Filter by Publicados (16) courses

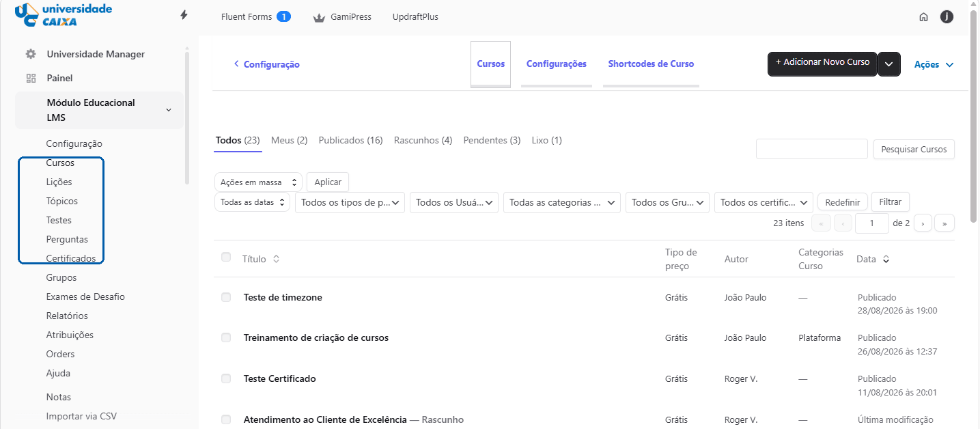pyautogui.click(x=351, y=140)
